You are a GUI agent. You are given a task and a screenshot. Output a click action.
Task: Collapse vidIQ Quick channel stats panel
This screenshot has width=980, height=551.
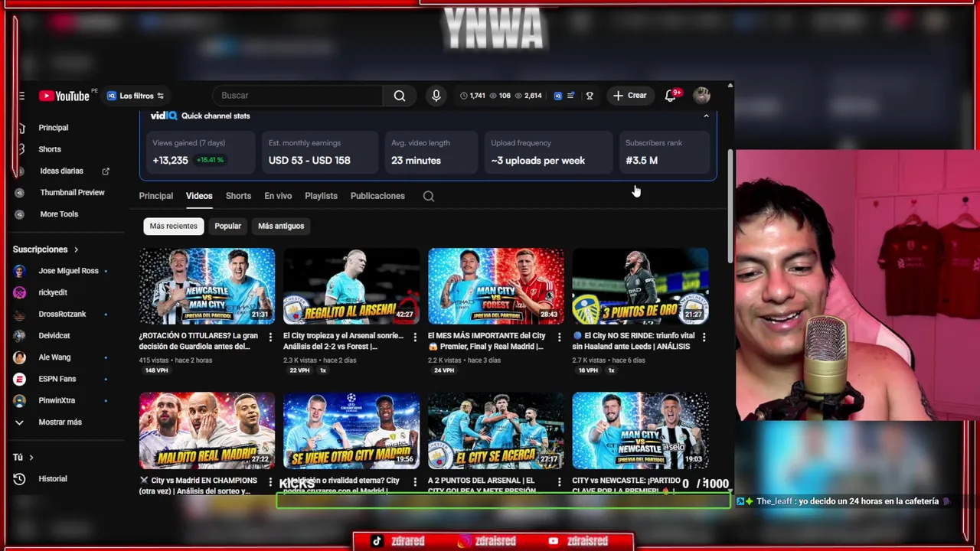coord(706,116)
